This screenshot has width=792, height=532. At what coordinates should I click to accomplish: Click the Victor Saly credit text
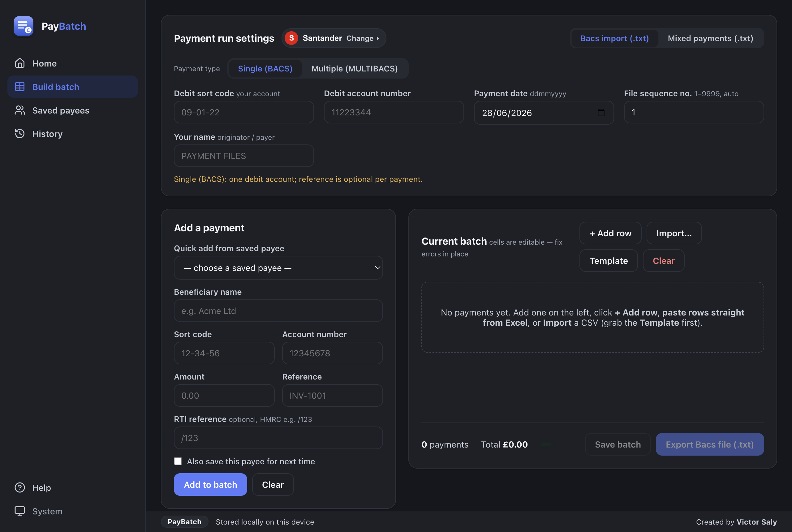pos(757,522)
